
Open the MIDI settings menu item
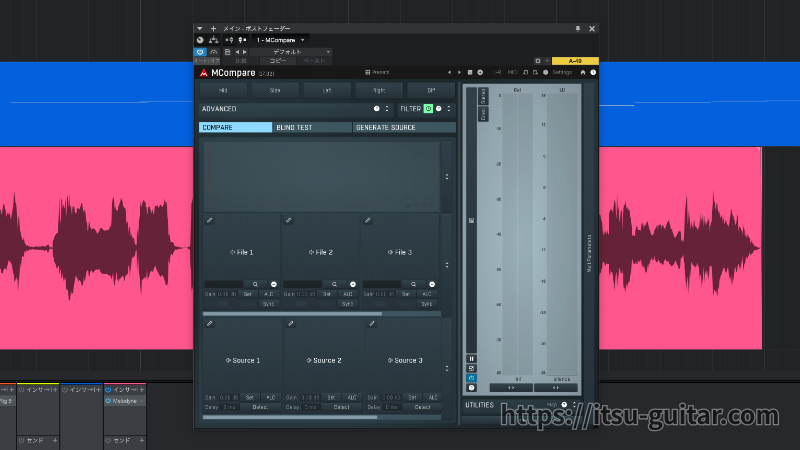(512, 72)
